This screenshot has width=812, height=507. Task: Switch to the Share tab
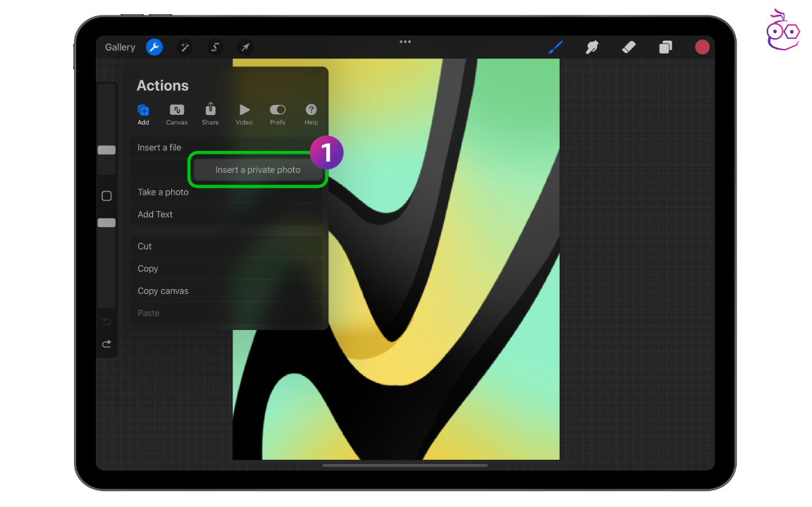tap(210, 114)
